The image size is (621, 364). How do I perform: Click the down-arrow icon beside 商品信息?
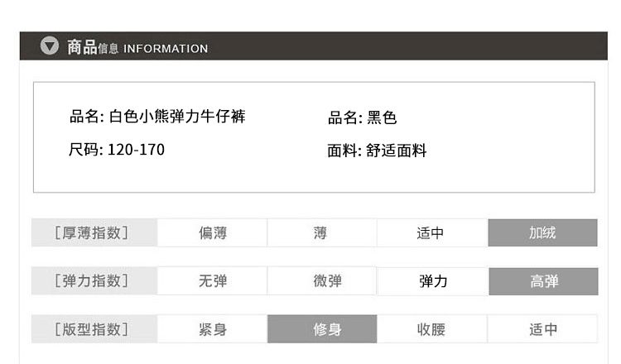coord(50,46)
